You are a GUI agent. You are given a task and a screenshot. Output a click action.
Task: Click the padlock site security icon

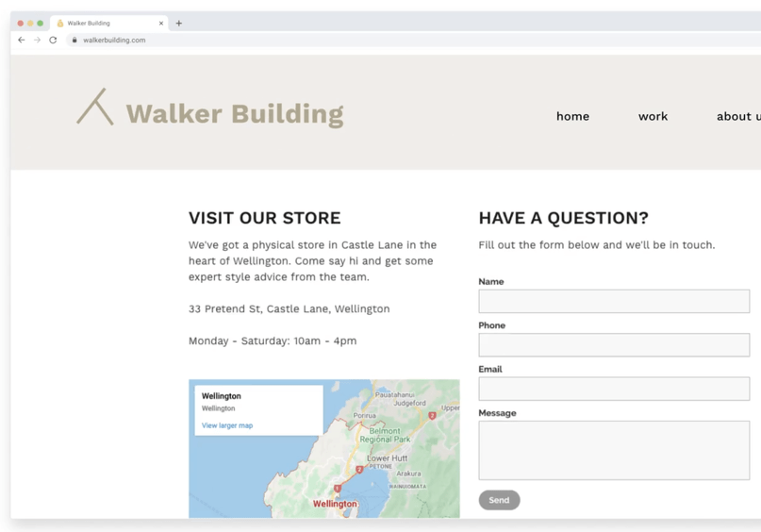[74, 41]
